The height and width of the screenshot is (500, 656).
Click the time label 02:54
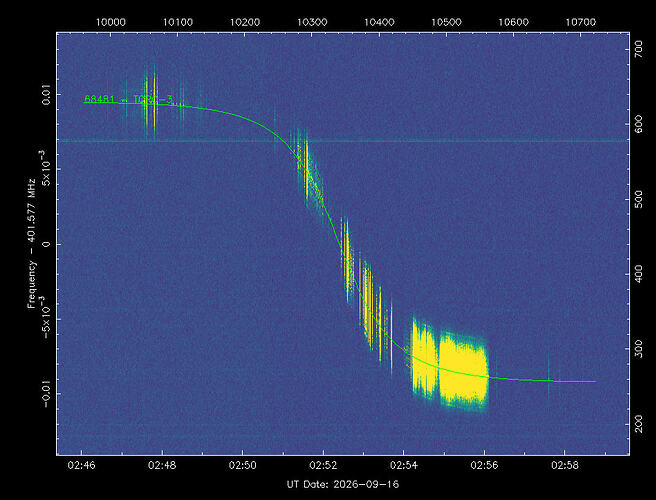pos(403,466)
